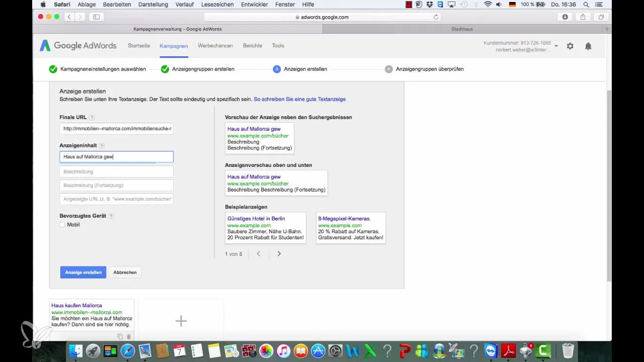Open Safari downloads button
Screen dimensions: 644x362
point(565,17)
